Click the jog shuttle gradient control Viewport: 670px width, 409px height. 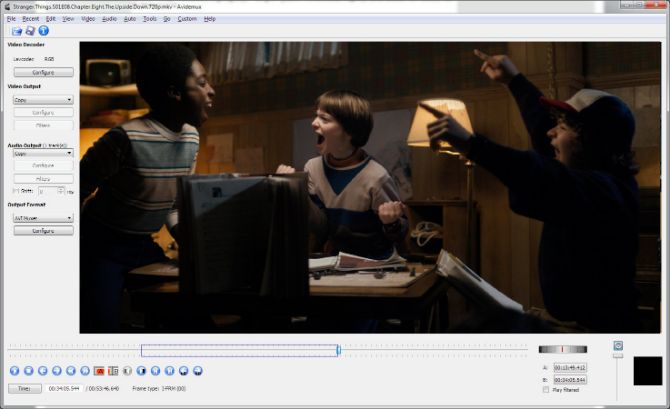pyautogui.click(x=563, y=349)
